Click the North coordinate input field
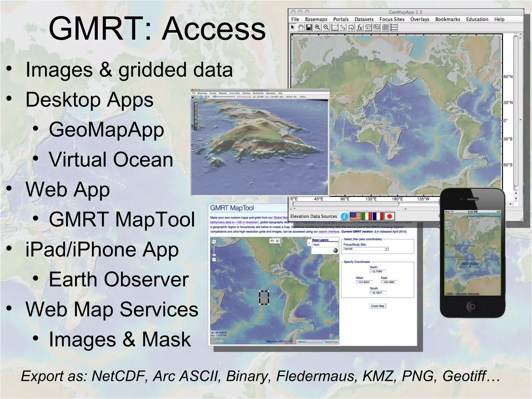 point(378,271)
